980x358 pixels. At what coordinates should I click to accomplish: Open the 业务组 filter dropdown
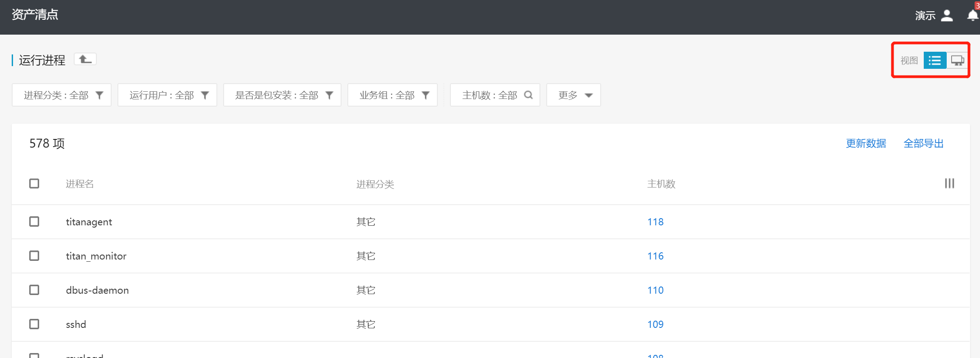(x=392, y=95)
